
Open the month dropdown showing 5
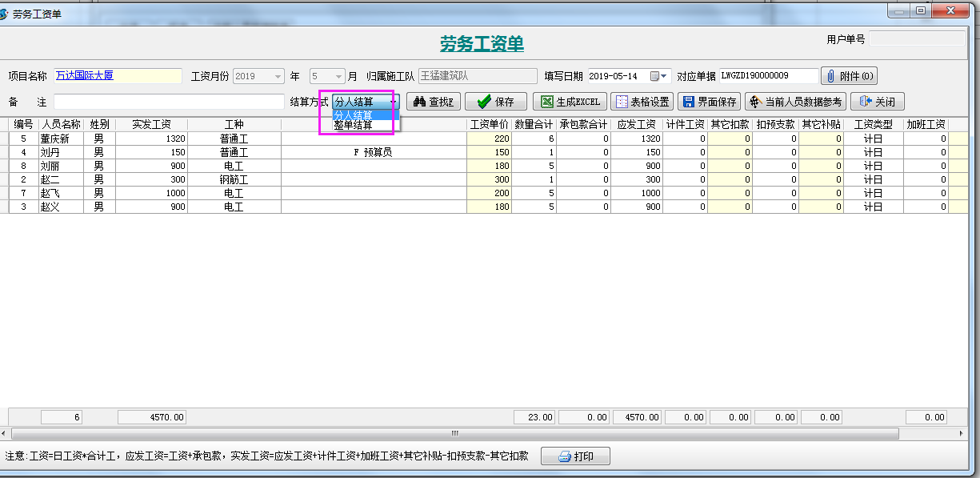(x=338, y=75)
